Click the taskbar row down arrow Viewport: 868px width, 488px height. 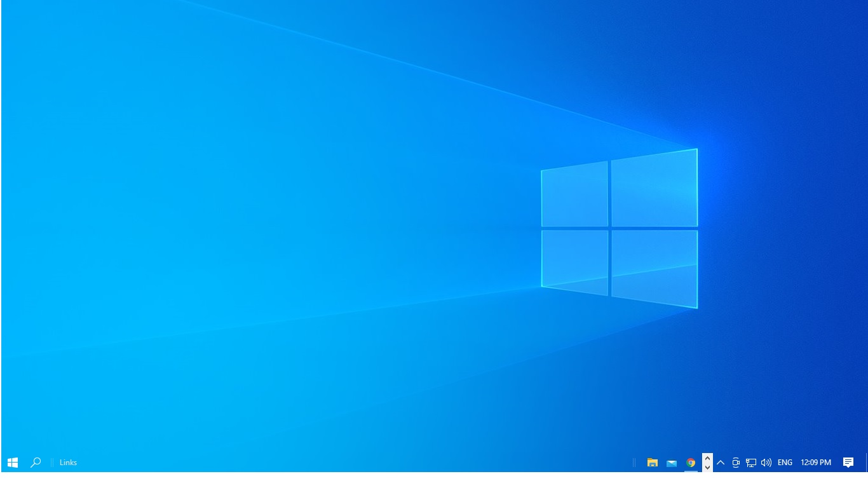tap(707, 467)
